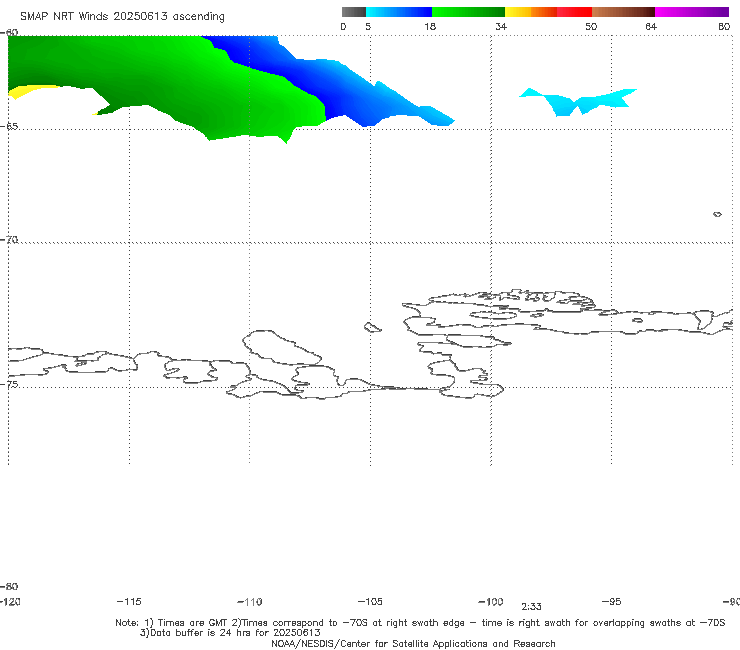Click the color bar label '50'
This screenshot has width=740, height=650.
tap(591, 26)
